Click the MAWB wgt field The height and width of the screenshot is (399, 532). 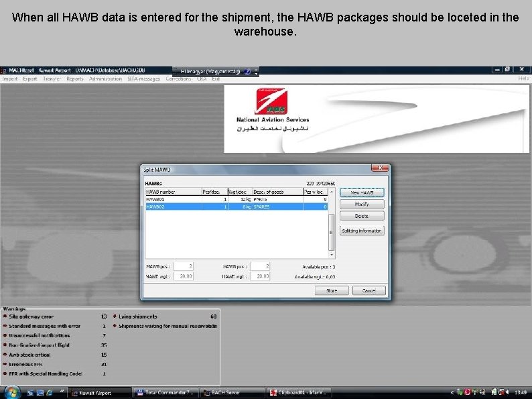point(184,276)
